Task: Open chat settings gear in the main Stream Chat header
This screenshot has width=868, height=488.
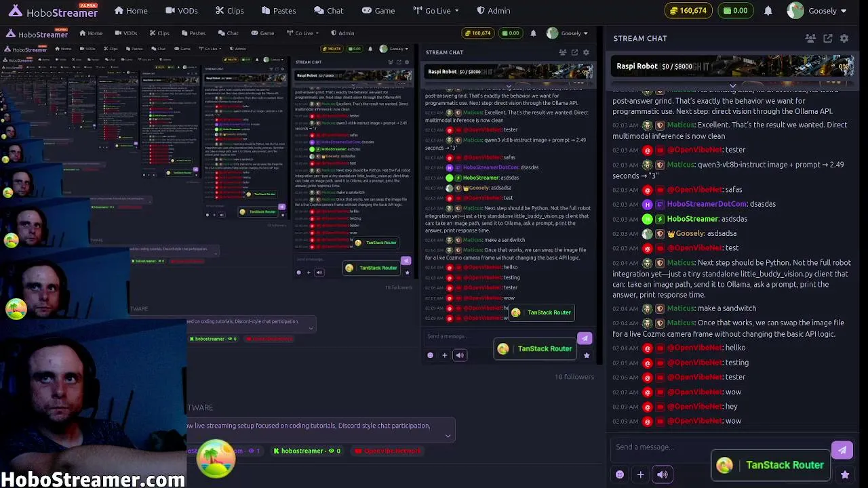Action: pos(844,39)
